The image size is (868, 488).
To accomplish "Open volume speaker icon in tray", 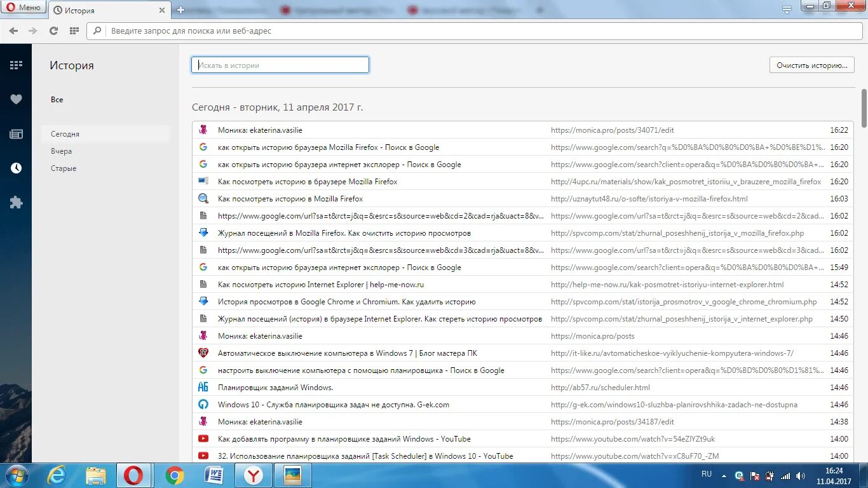I will (801, 475).
